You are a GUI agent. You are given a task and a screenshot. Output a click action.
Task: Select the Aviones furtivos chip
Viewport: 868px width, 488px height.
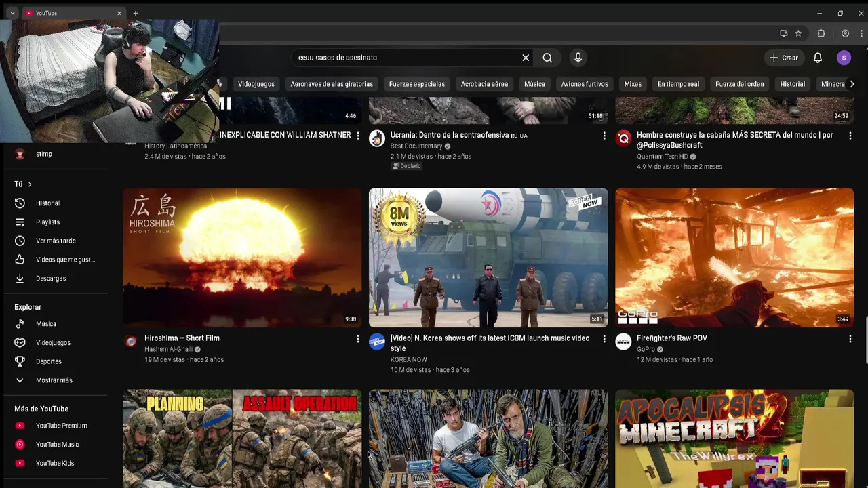585,84
